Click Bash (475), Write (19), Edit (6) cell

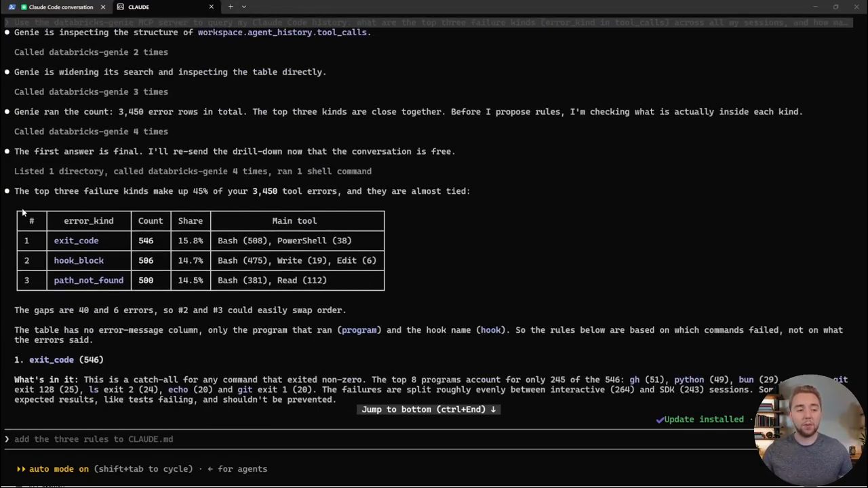tap(296, 260)
